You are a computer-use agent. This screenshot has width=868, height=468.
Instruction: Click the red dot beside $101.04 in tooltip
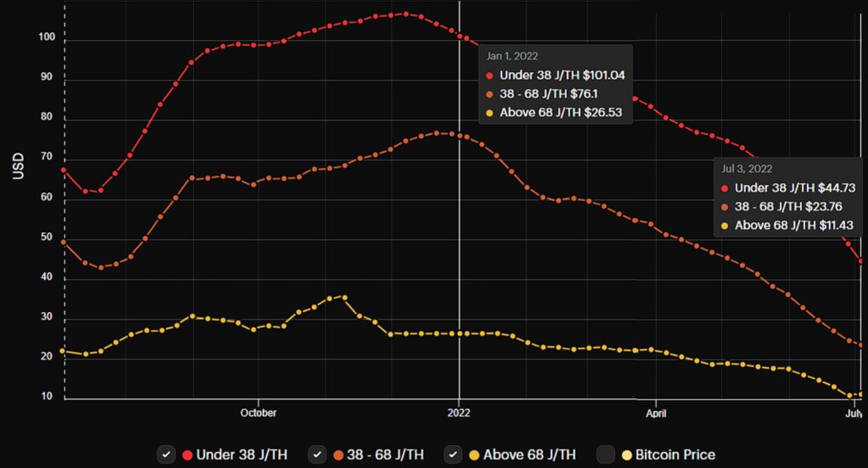490,75
